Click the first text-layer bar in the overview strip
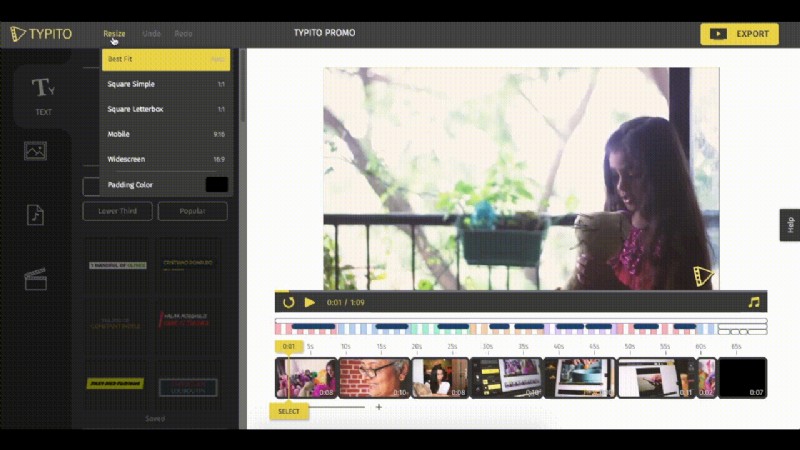Screen dimensions: 800x450 pos(313,327)
